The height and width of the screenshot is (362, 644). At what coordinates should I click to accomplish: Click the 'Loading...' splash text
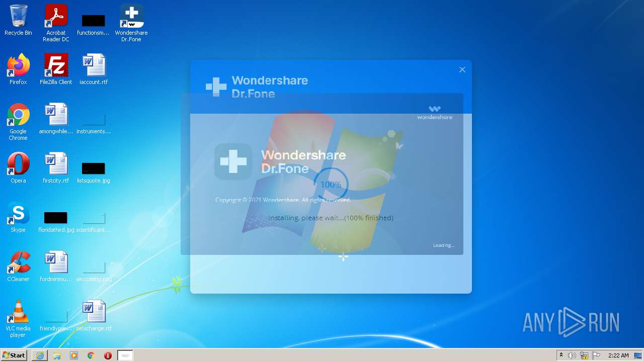tap(444, 245)
